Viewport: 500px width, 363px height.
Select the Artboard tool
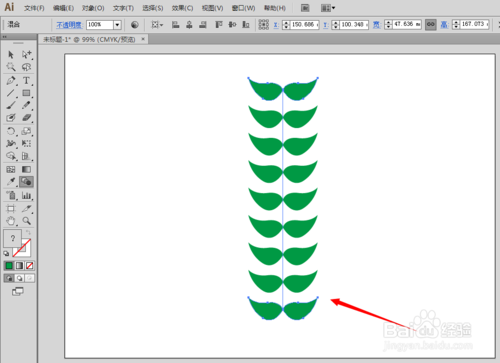11,209
